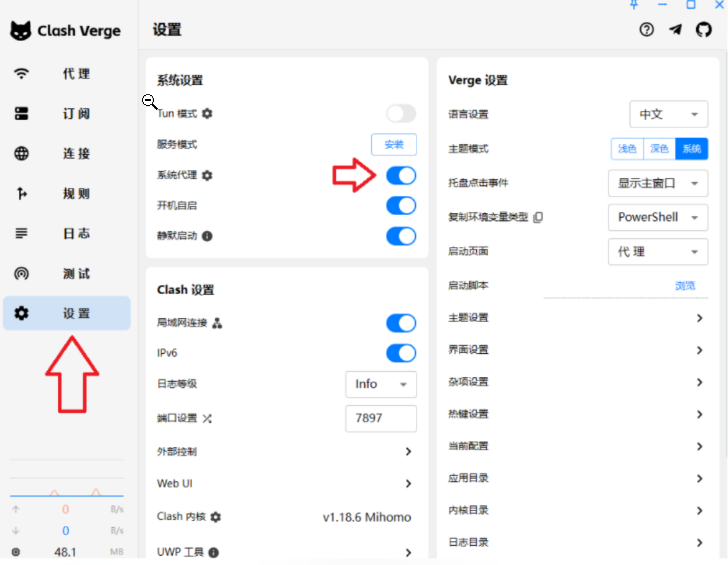This screenshot has height=565, width=728.
Task: Open 应用目录 app directory
Action: [578, 478]
